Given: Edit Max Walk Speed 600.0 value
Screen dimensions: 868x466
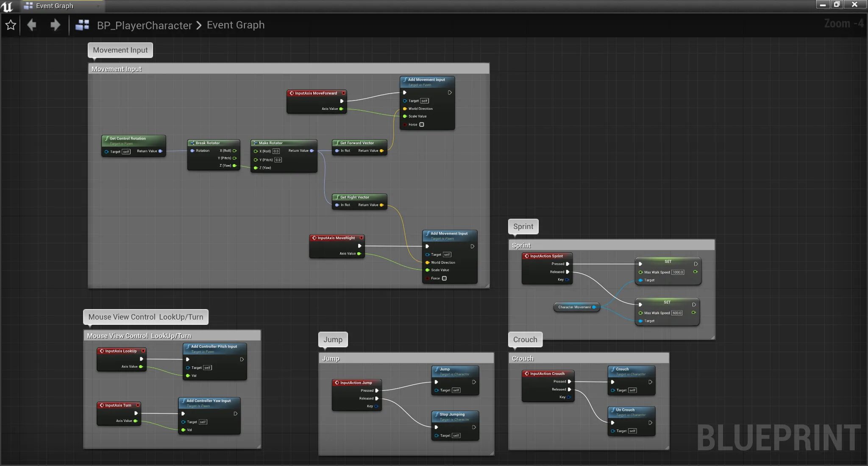Looking at the screenshot, I should pyautogui.click(x=677, y=313).
